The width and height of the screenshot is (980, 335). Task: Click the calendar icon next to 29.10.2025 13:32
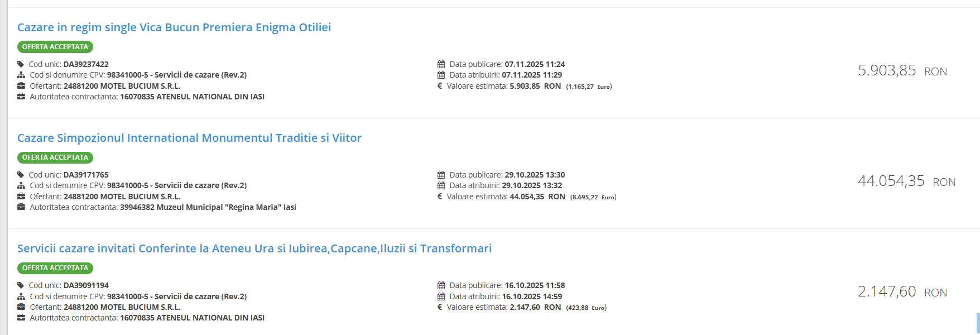[x=441, y=185]
